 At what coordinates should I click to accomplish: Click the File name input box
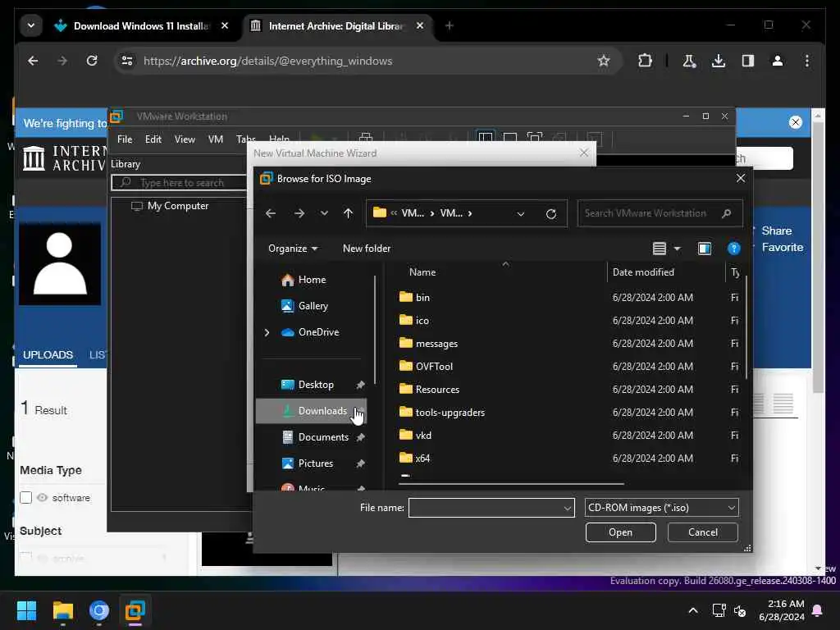pos(485,508)
